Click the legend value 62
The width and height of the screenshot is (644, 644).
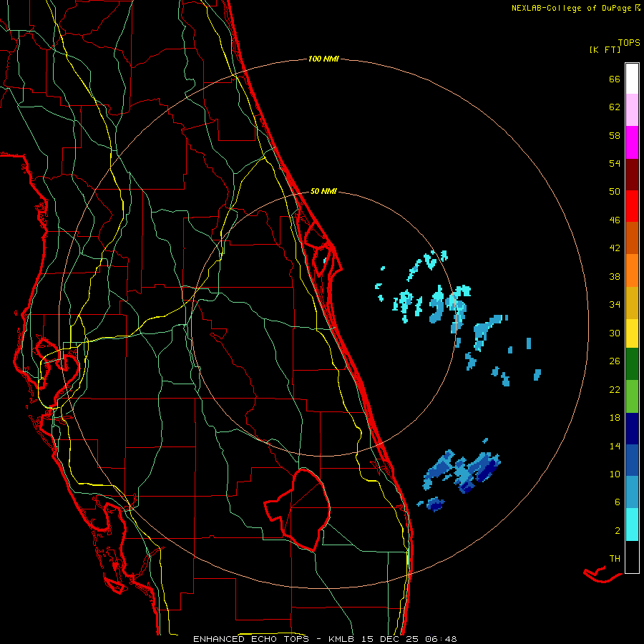coord(615,107)
